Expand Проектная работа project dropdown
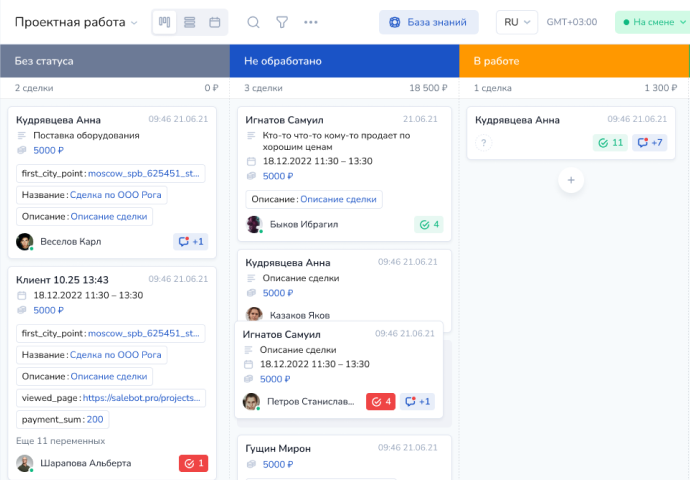Image resolution: width=690 pixels, height=480 pixels. 76,22
